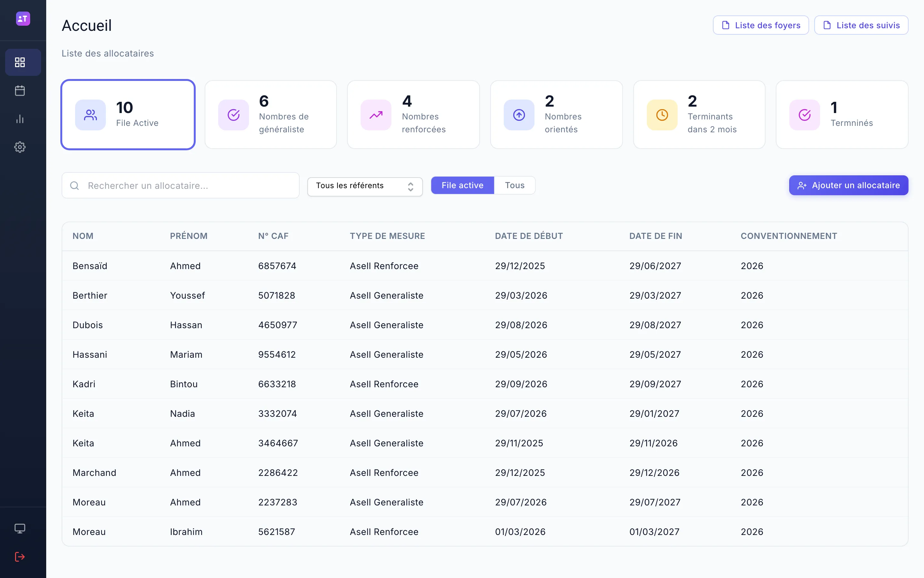Image resolution: width=924 pixels, height=578 pixels.
Task: Click start date 29/09/2026
Action: (x=521, y=384)
